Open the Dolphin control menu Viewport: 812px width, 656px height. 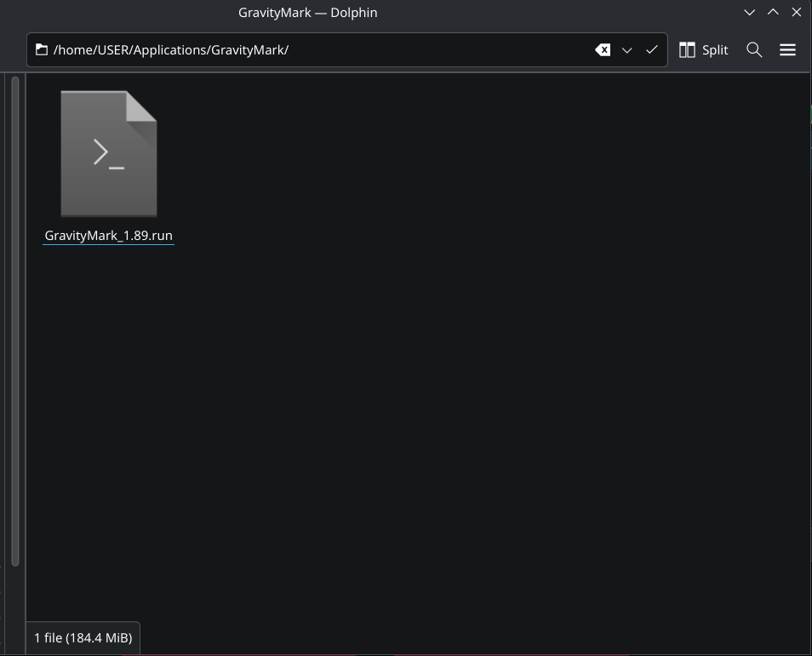[787, 49]
